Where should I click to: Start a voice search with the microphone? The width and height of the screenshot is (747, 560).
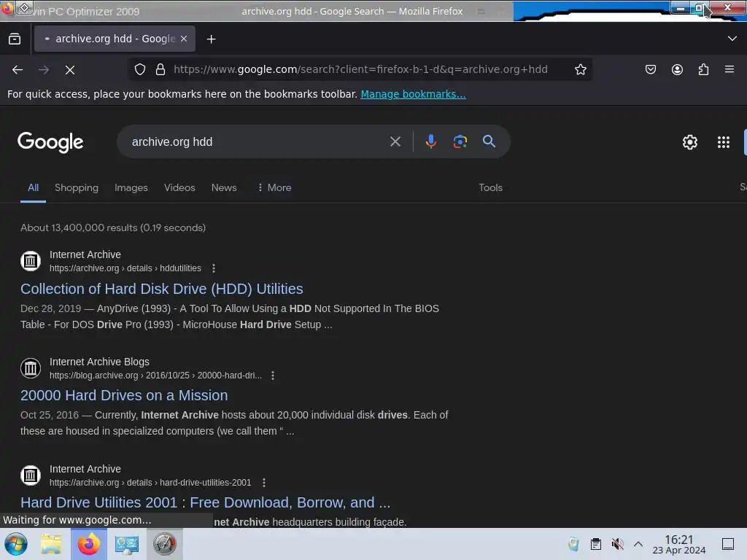(x=430, y=141)
